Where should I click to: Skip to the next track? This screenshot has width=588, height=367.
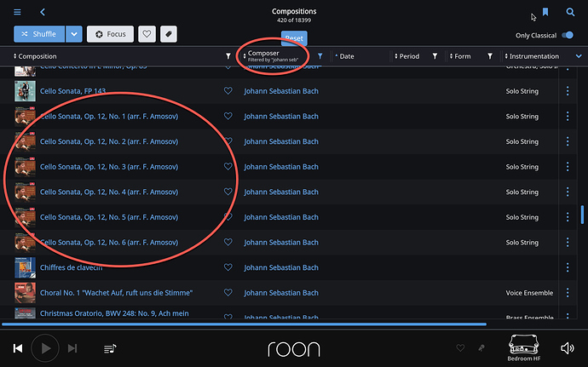point(72,348)
